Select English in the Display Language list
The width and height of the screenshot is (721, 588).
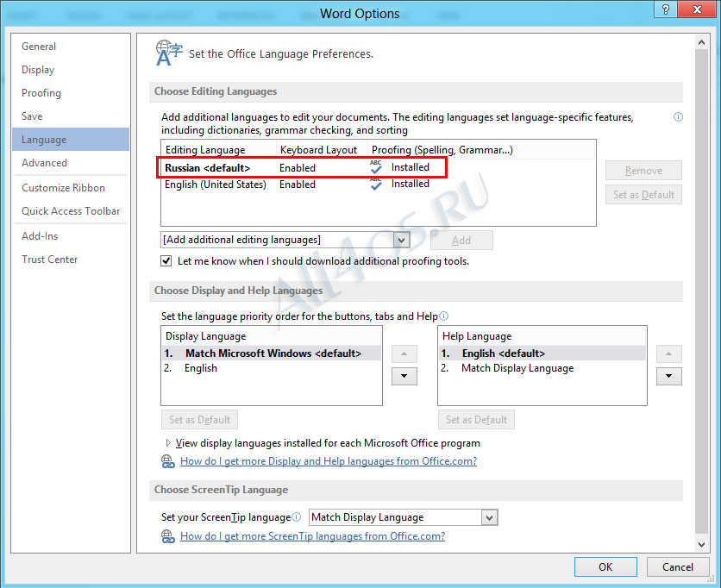272,368
